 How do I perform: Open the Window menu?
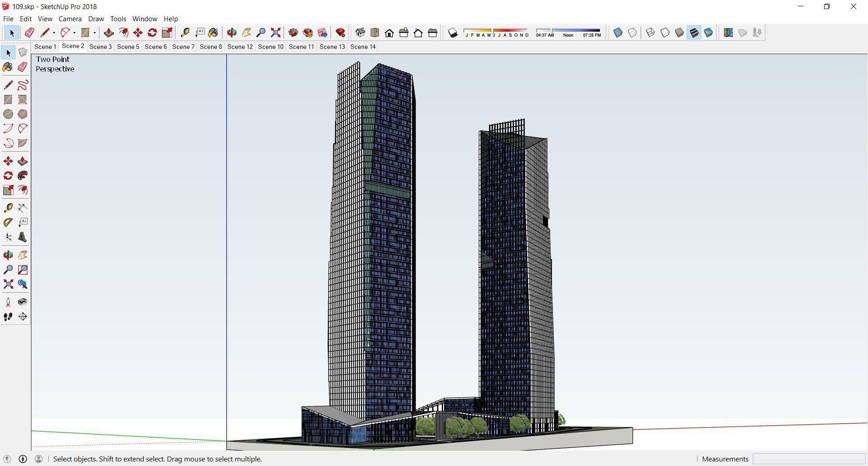tap(145, 19)
